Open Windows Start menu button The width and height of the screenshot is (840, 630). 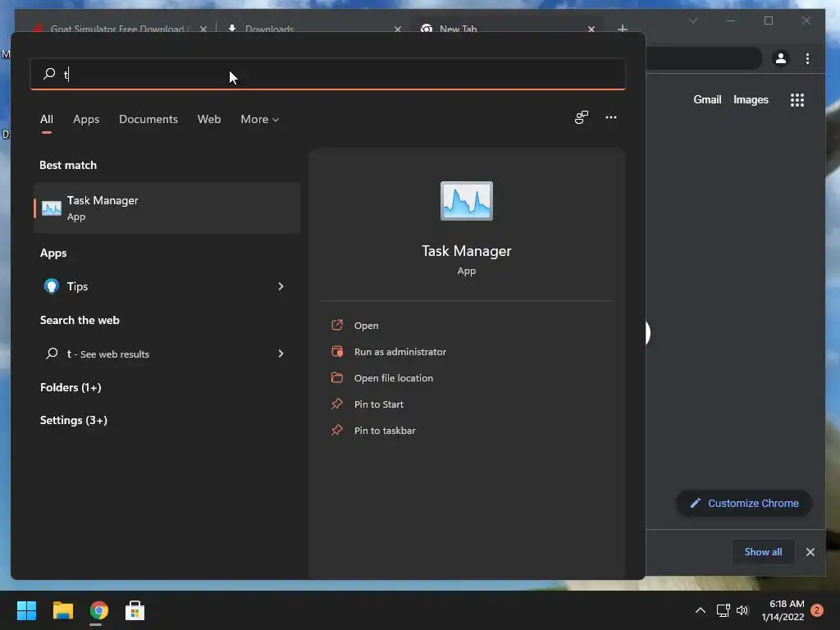26,610
